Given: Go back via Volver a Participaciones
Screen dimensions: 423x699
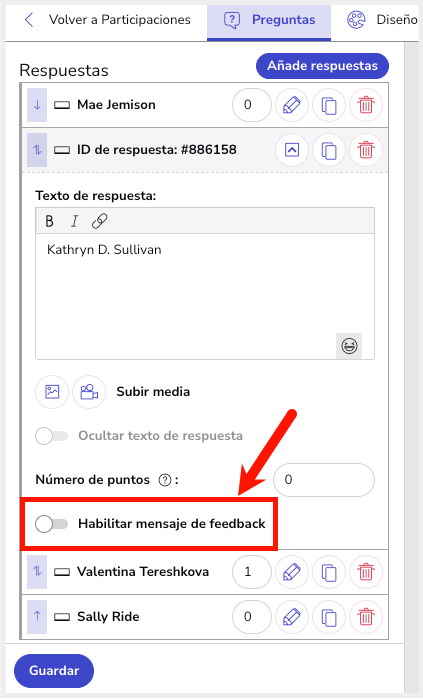Looking at the screenshot, I should [107, 20].
